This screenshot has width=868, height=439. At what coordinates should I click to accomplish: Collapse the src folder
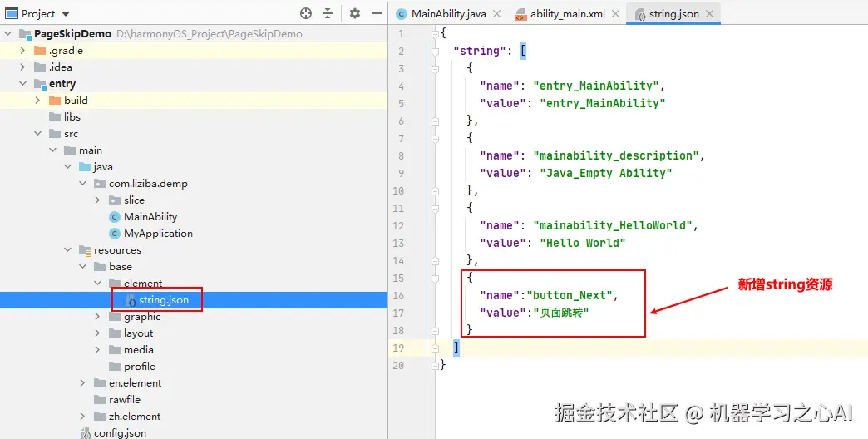pyautogui.click(x=37, y=133)
